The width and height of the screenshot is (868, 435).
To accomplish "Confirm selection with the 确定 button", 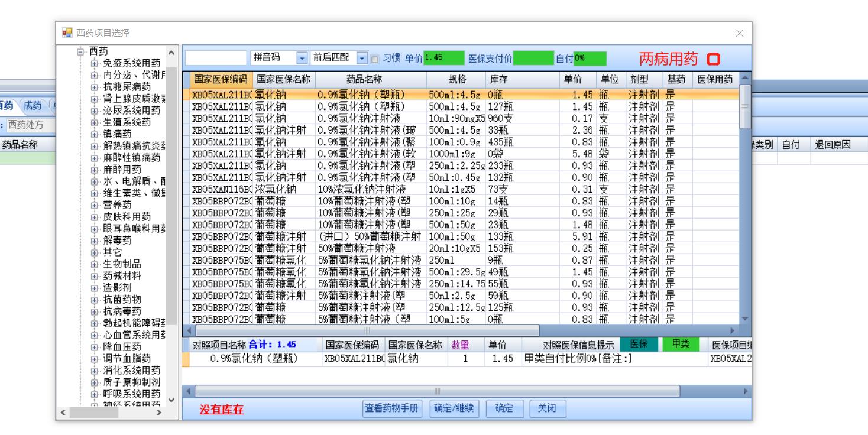I will coord(504,408).
